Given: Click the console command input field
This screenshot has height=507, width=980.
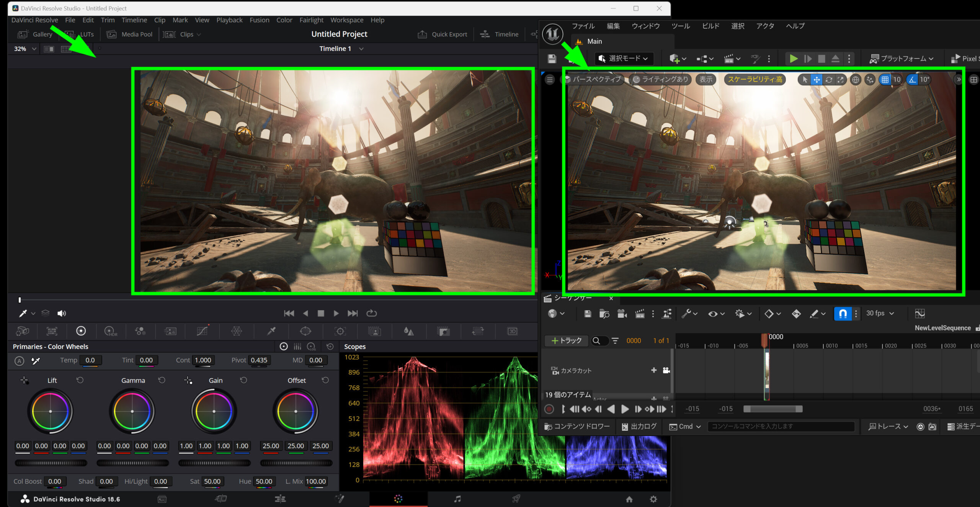Looking at the screenshot, I should [x=781, y=426].
